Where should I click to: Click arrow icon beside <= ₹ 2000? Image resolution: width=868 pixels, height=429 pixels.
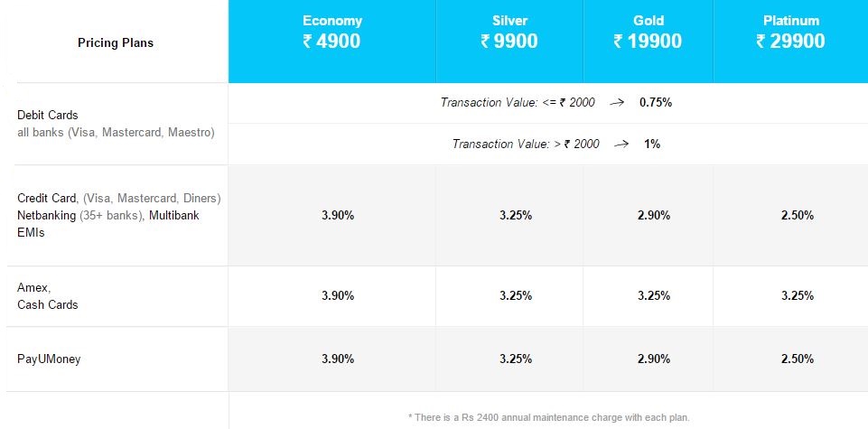point(617,103)
